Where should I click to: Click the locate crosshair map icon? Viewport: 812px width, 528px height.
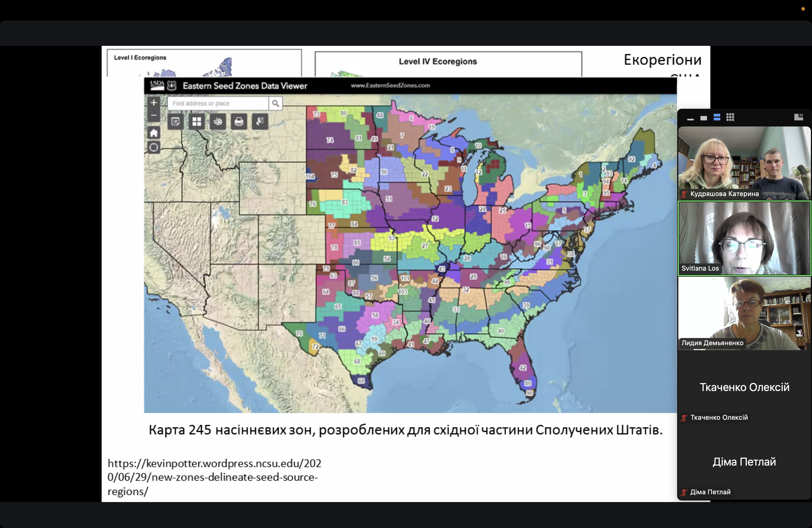point(154,147)
